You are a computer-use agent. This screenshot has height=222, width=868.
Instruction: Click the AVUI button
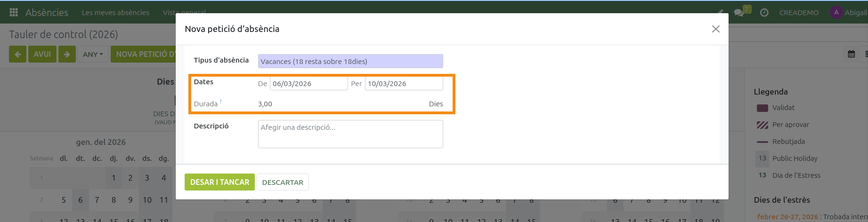(42, 54)
